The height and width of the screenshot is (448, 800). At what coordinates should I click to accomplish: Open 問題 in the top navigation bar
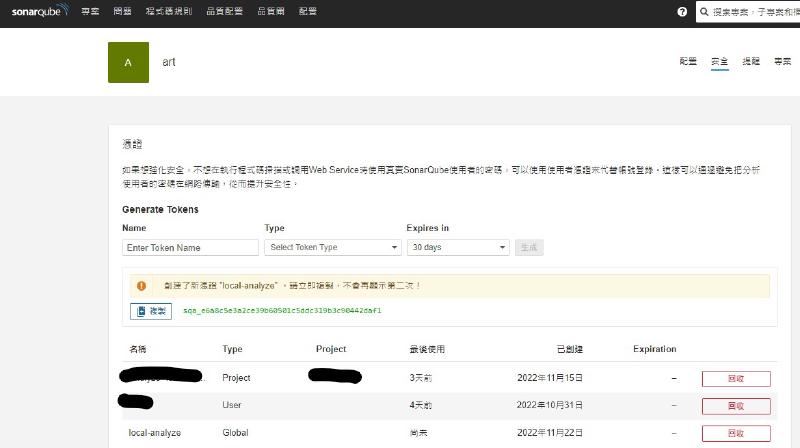[x=122, y=12]
